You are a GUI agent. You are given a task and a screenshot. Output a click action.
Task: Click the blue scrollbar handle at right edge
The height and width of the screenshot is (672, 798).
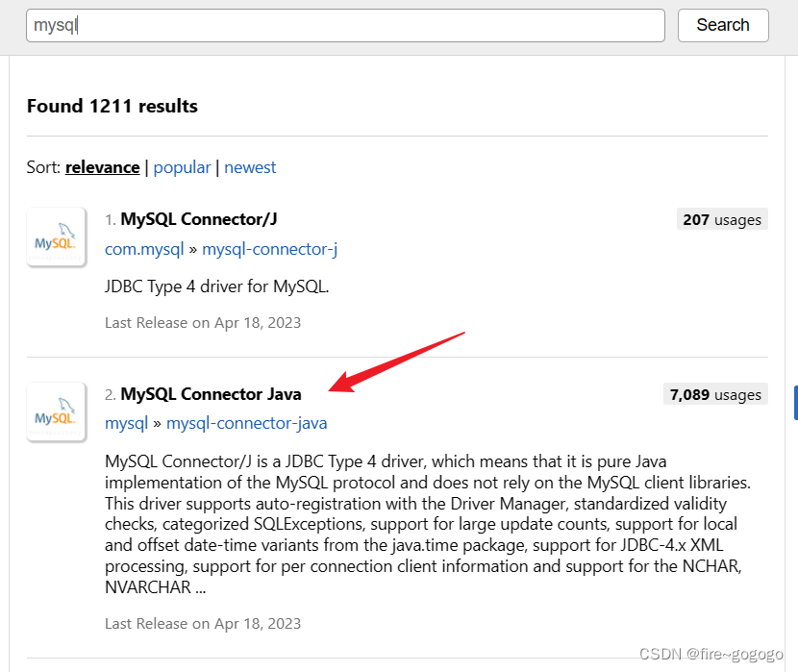[795, 403]
